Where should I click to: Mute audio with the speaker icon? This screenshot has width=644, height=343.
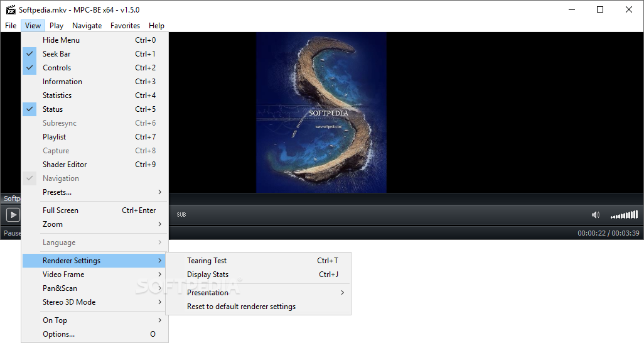(x=595, y=215)
